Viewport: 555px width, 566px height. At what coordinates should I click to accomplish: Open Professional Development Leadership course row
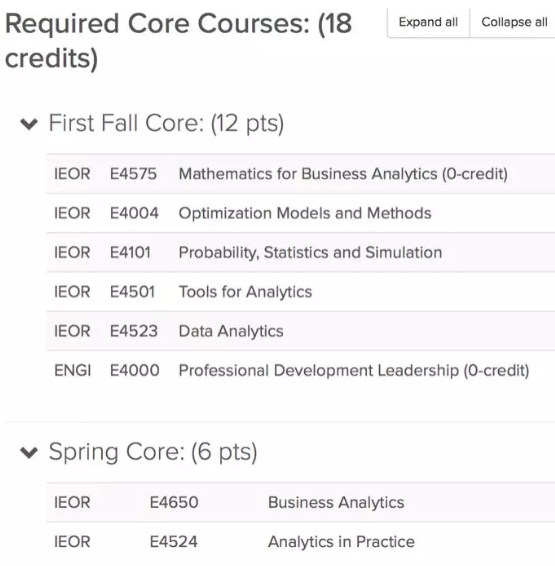click(x=301, y=371)
